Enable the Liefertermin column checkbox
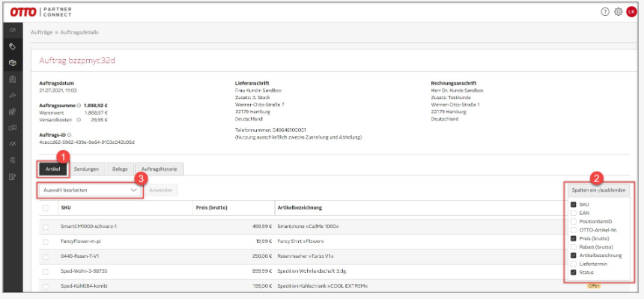 pos(574,264)
